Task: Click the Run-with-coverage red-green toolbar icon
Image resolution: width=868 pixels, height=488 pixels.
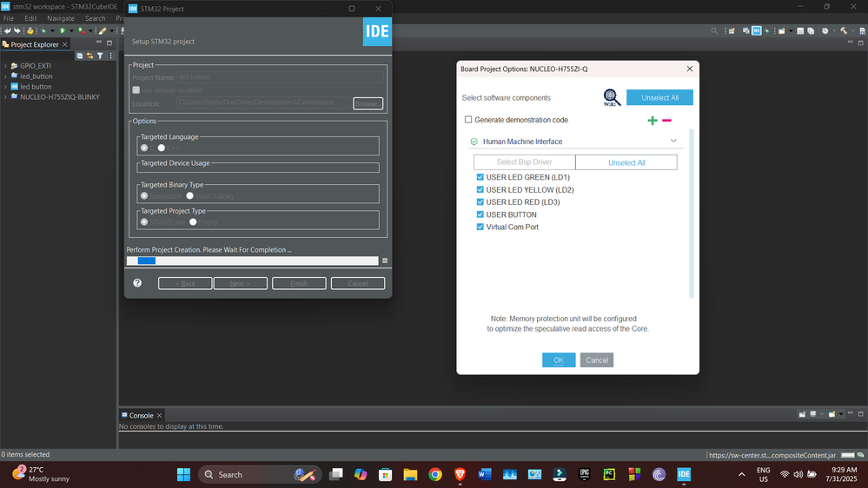Action: 82,30
